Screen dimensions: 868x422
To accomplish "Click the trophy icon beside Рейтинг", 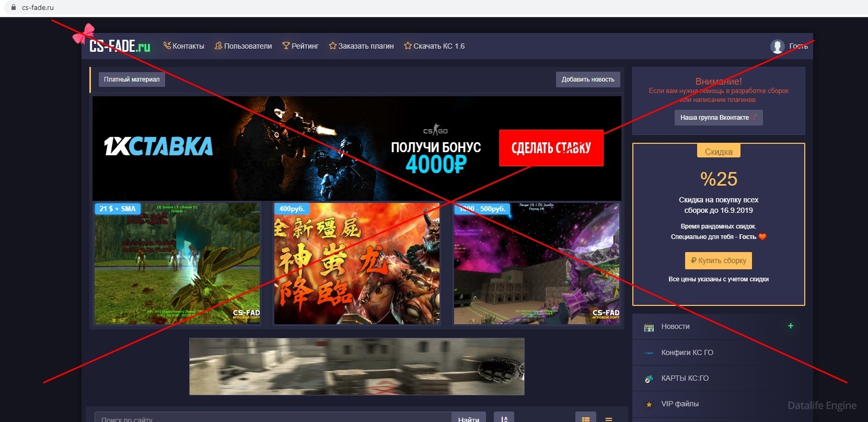I will pyautogui.click(x=286, y=45).
